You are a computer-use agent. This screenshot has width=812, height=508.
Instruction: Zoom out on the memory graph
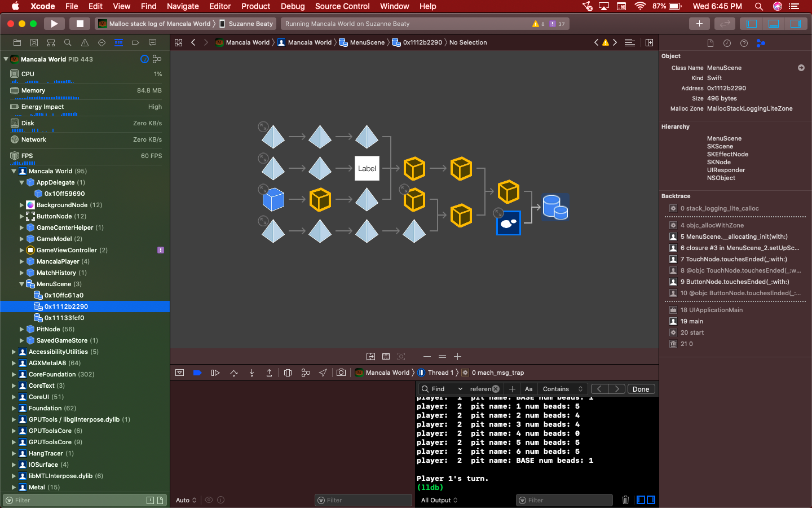[x=427, y=357]
